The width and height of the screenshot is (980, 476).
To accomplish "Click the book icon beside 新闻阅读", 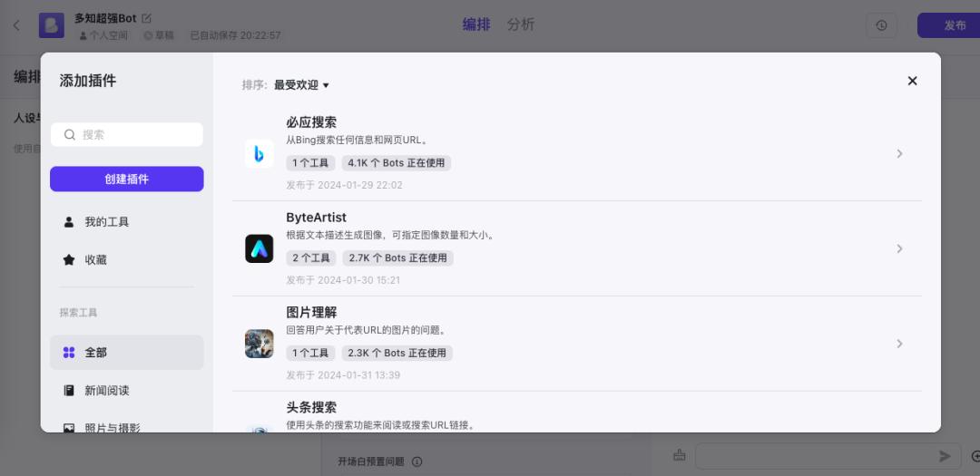I will 69,391.
